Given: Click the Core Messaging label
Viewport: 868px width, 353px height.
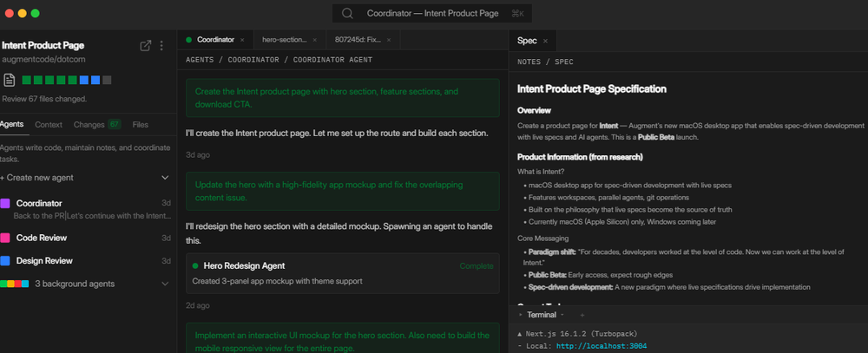Looking at the screenshot, I should point(543,239).
